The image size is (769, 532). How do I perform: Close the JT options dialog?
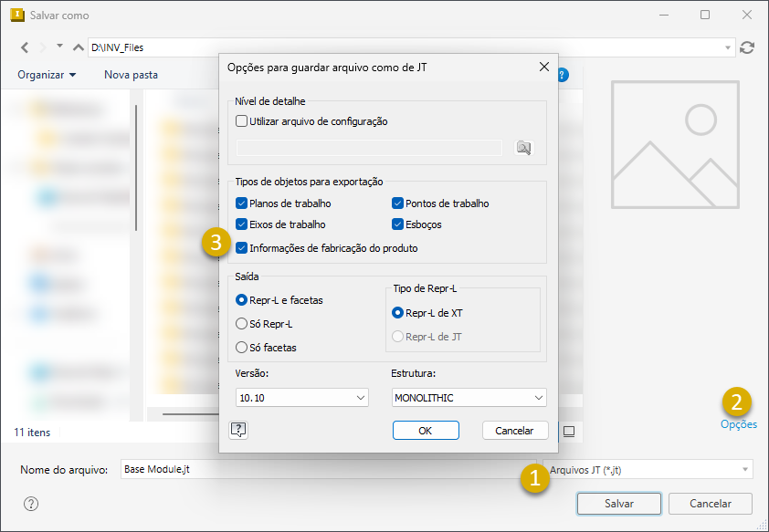(x=544, y=68)
